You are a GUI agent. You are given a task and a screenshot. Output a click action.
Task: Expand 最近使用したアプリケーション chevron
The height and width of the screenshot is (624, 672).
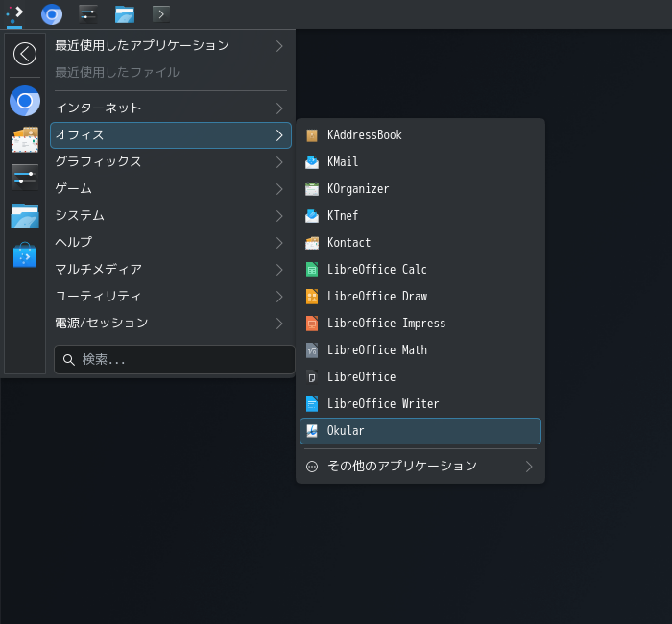click(279, 46)
